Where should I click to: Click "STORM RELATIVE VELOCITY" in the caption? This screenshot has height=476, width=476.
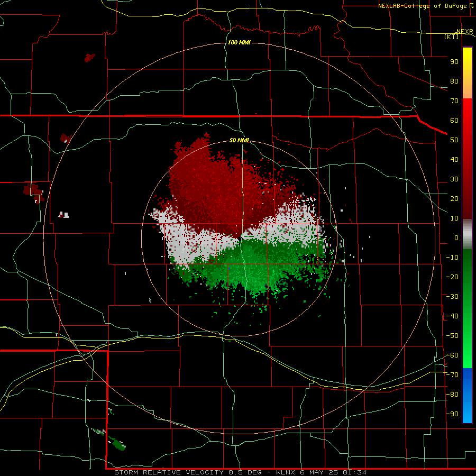point(169,472)
